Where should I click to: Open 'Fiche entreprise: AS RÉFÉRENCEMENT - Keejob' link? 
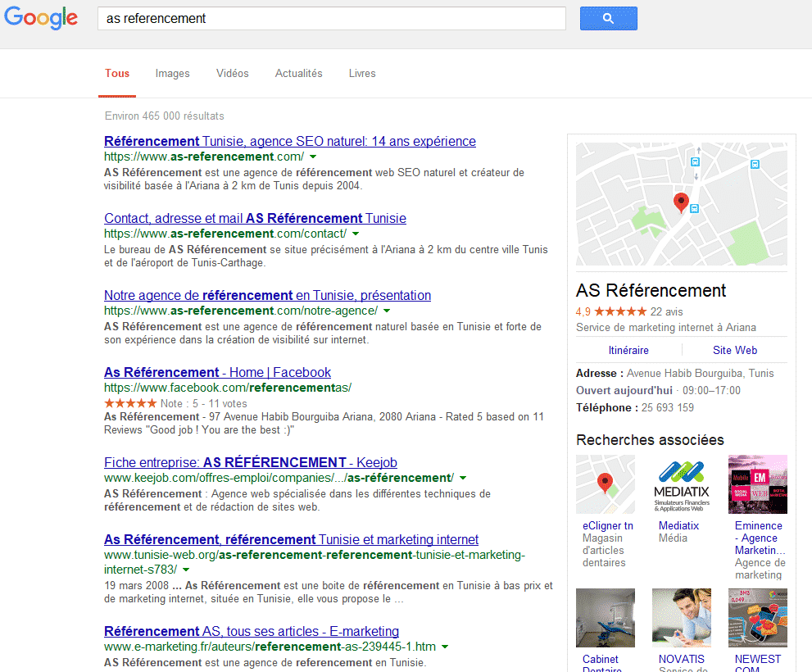(251, 462)
